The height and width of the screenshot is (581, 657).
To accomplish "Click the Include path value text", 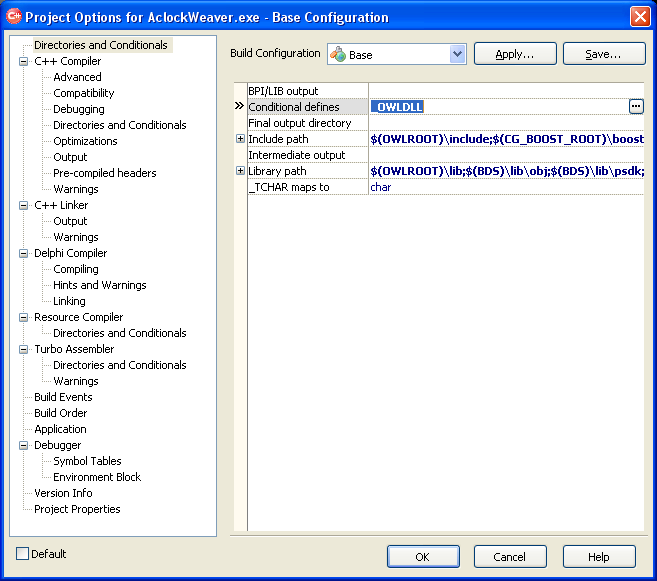I will point(507,139).
